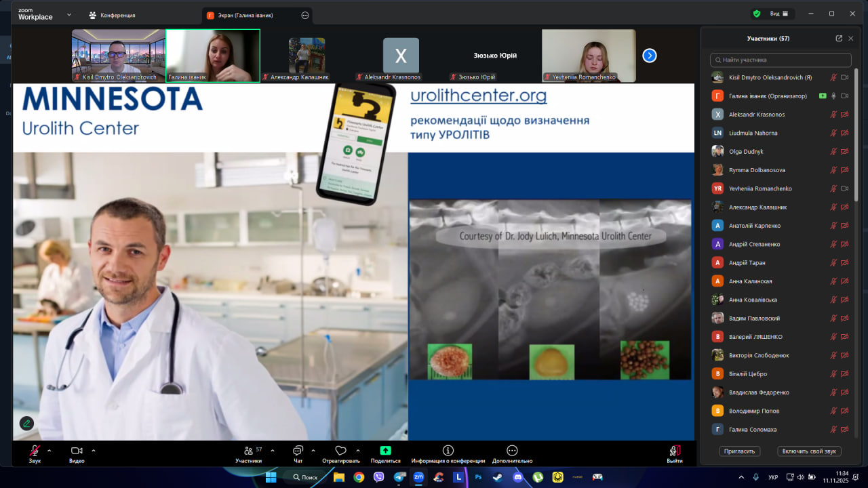Click the green security shield icon
This screenshot has width=868, height=488.
(x=757, y=14)
